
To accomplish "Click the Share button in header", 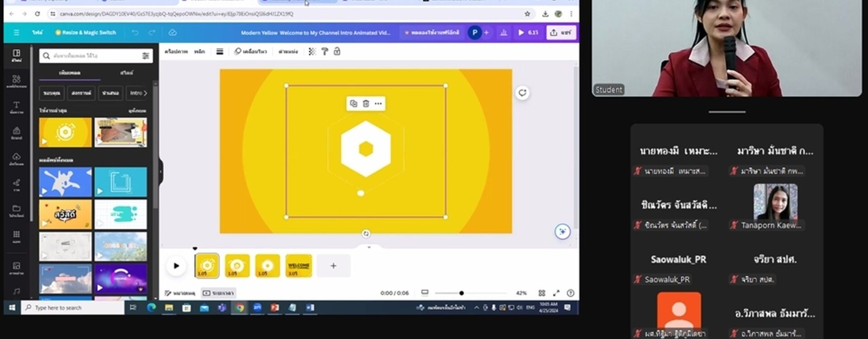I will pos(561,33).
